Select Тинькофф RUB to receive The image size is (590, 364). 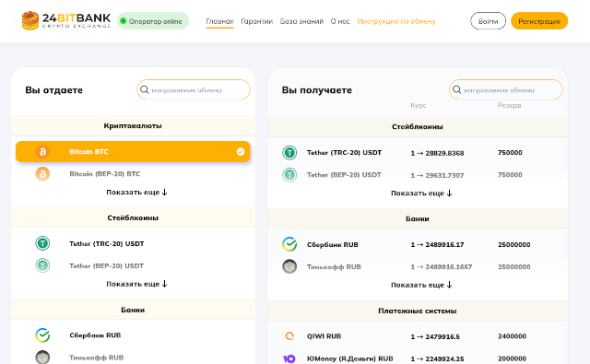418,266
